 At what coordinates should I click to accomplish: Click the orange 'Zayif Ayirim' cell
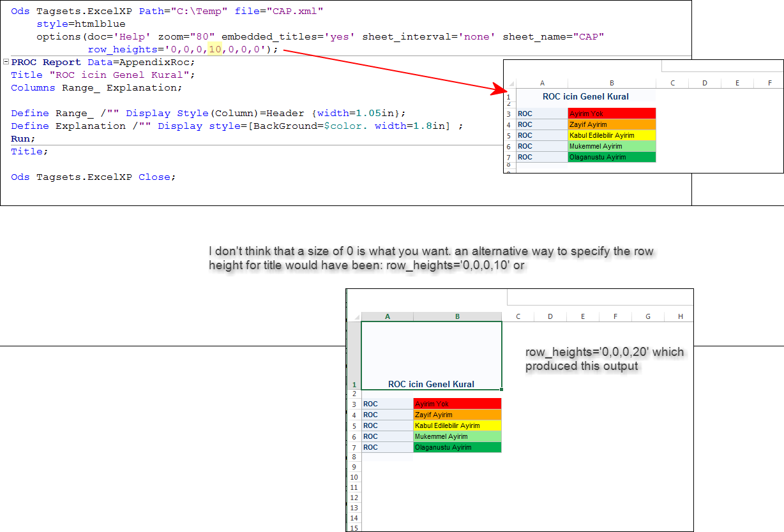[x=612, y=124]
